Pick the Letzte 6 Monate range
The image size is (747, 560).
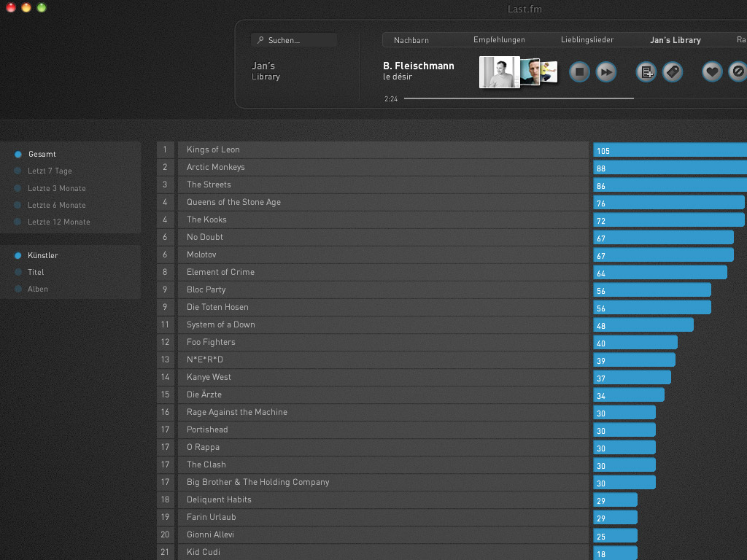[50, 205]
